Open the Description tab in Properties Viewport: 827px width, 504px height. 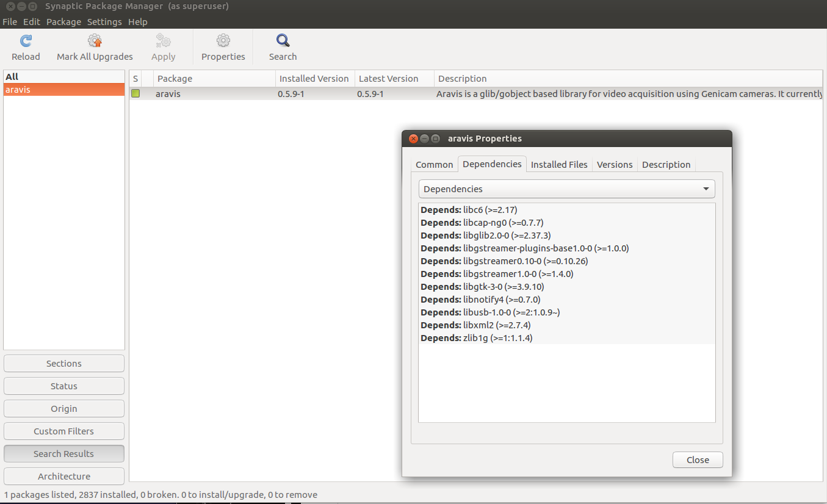tap(666, 165)
